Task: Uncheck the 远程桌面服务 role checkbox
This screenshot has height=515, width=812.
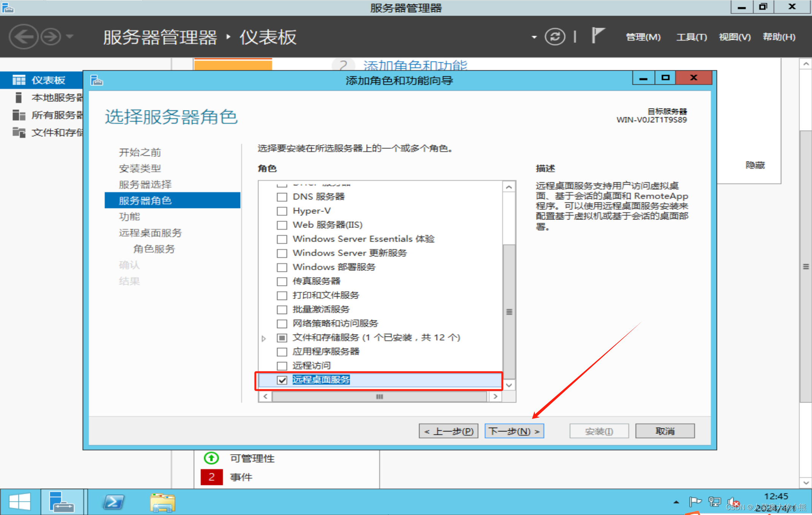Action: [x=282, y=380]
